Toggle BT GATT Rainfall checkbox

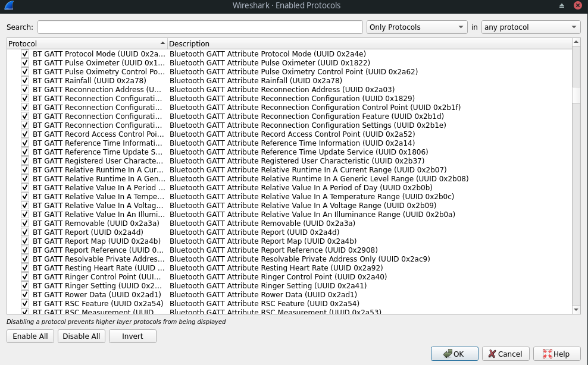pyautogui.click(x=25, y=81)
